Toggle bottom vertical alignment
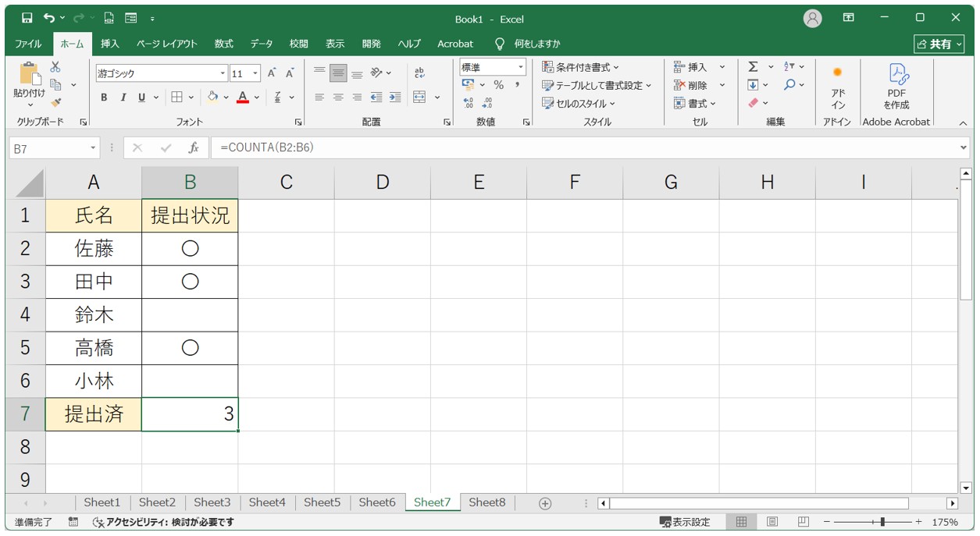This screenshot has height=536, width=980. pyautogui.click(x=357, y=73)
